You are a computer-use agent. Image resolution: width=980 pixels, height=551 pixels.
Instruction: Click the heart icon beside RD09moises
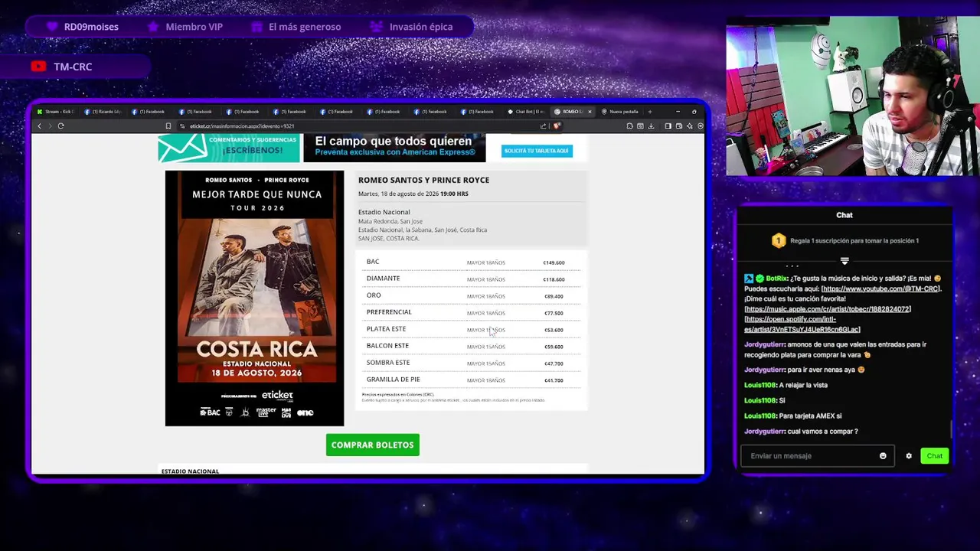pyautogui.click(x=52, y=27)
